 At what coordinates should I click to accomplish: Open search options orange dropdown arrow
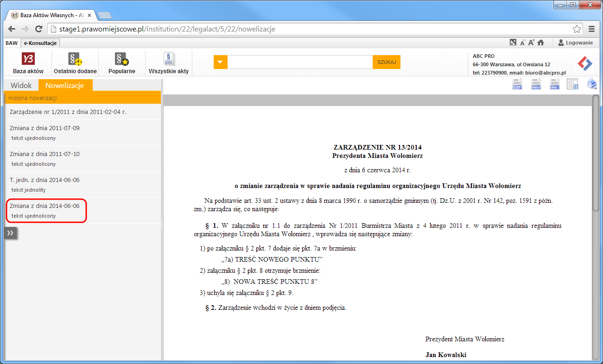tap(220, 62)
